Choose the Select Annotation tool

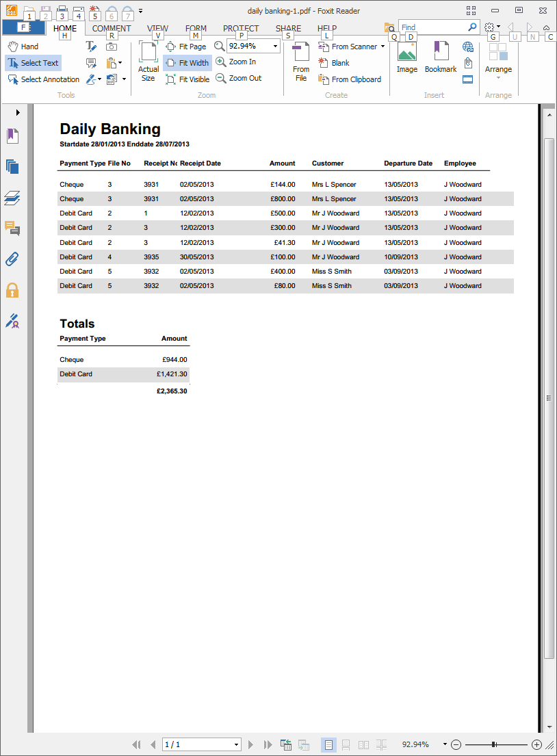43,79
